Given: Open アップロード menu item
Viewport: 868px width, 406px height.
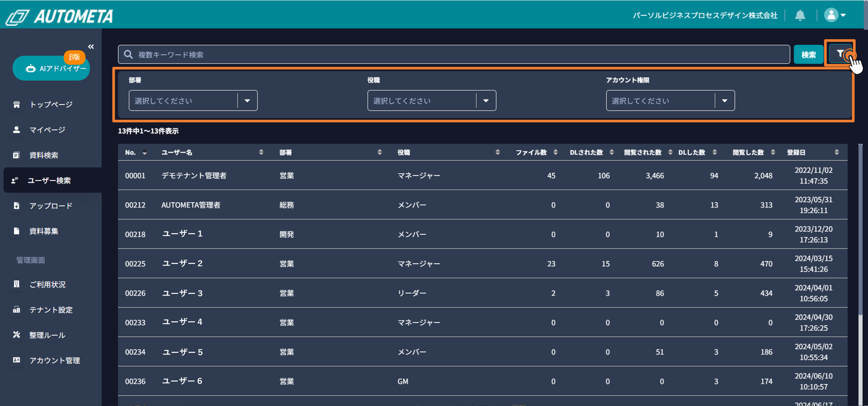Looking at the screenshot, I should coord(51,206).
